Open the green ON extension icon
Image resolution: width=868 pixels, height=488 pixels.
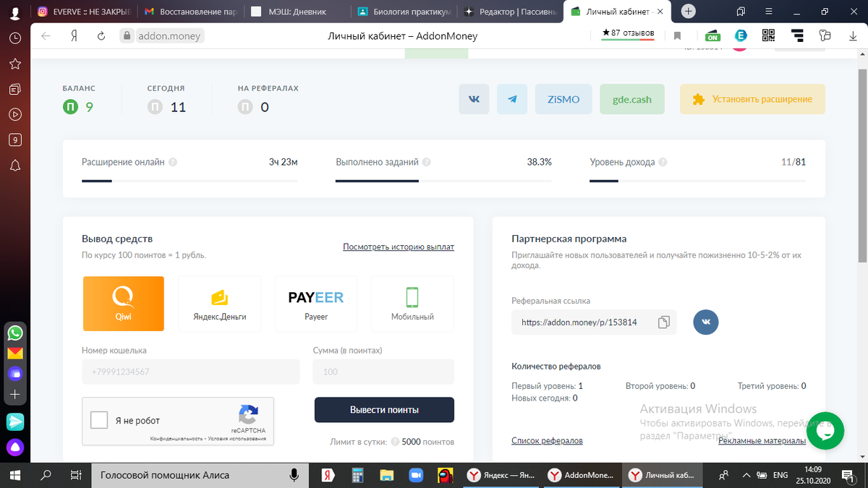pyautogui.click(x=712, y=35)
